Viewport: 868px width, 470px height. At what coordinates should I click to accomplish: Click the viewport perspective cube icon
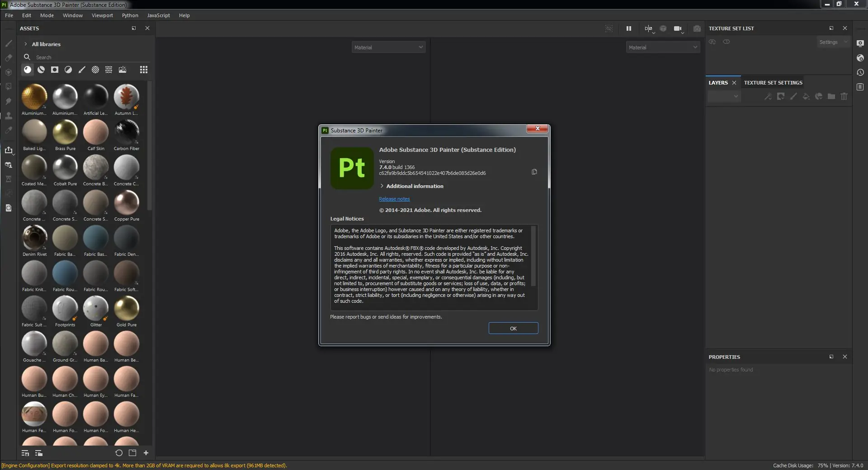tap(663, 28)
